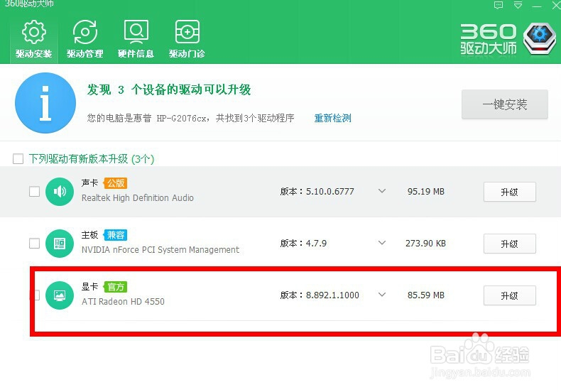Open the 硬件信息 tab
Viewport: 561px width, 392px height.
click(136, 39)
